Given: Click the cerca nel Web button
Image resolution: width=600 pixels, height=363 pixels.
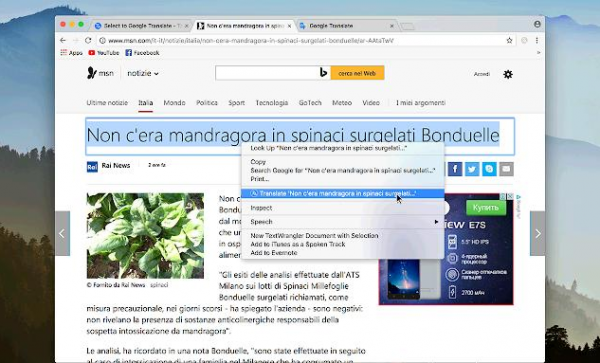Looking at the screenshot, I should [357, 73].
